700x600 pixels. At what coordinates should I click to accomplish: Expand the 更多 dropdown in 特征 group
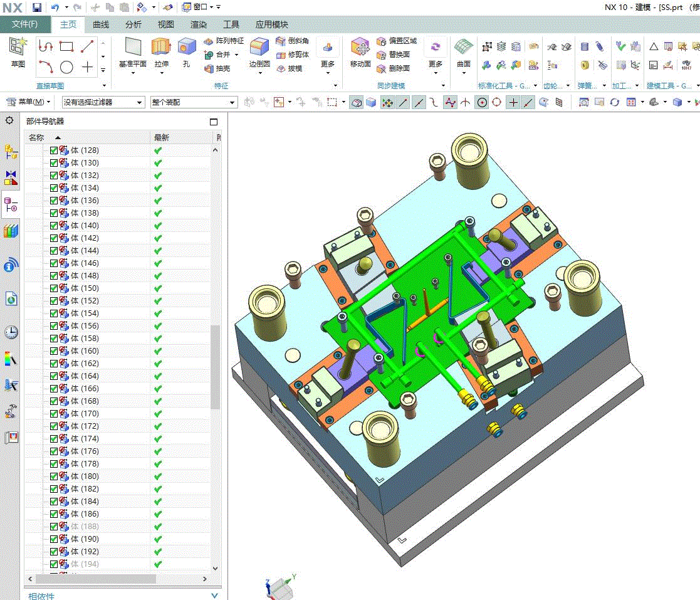coord(328,72)
